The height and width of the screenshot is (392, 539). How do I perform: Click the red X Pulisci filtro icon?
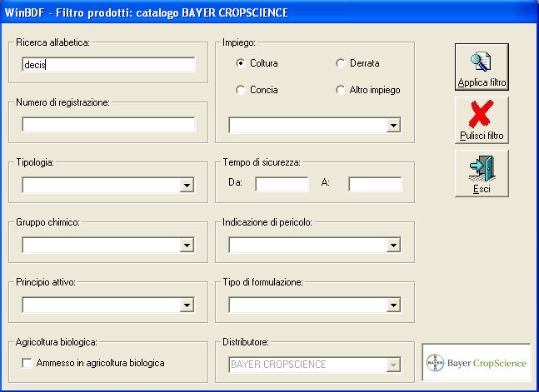[482, 114]
